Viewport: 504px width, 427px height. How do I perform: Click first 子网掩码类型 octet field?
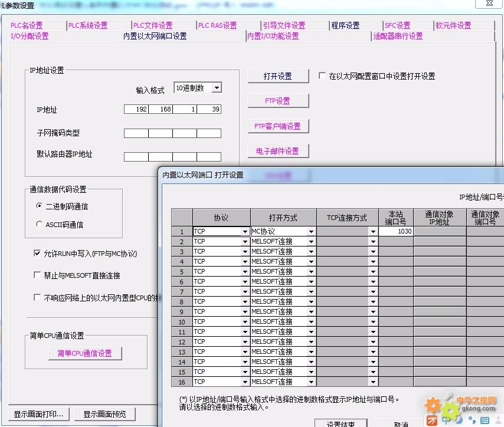pos(136,133)
